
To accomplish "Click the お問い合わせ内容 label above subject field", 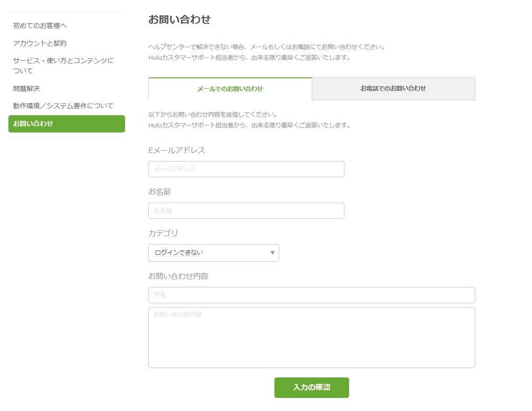I will pyautogui.click(x=178, y=276).
